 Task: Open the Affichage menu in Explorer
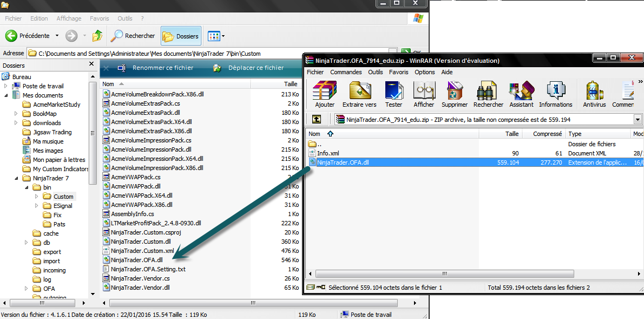(69, 18)
